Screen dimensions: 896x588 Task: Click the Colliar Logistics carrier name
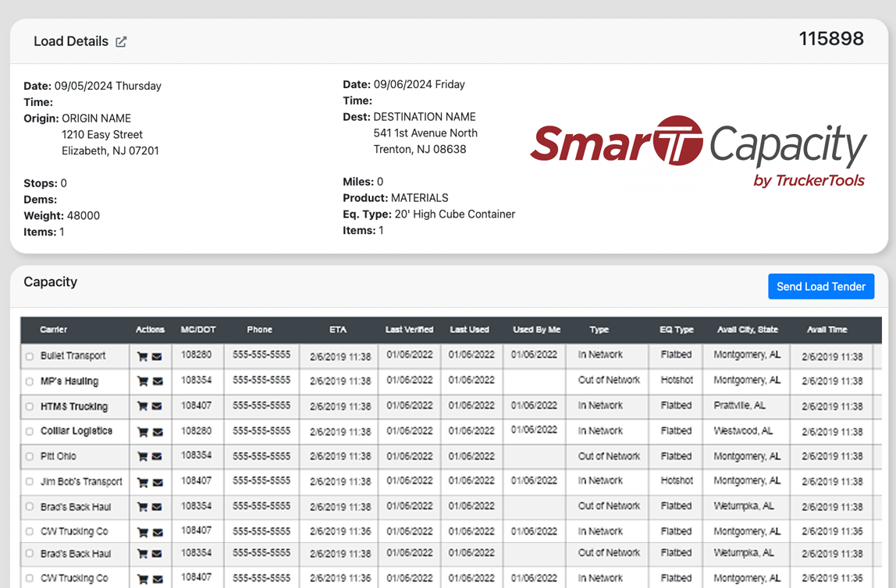pyautogui.click(x=76, y=431)
